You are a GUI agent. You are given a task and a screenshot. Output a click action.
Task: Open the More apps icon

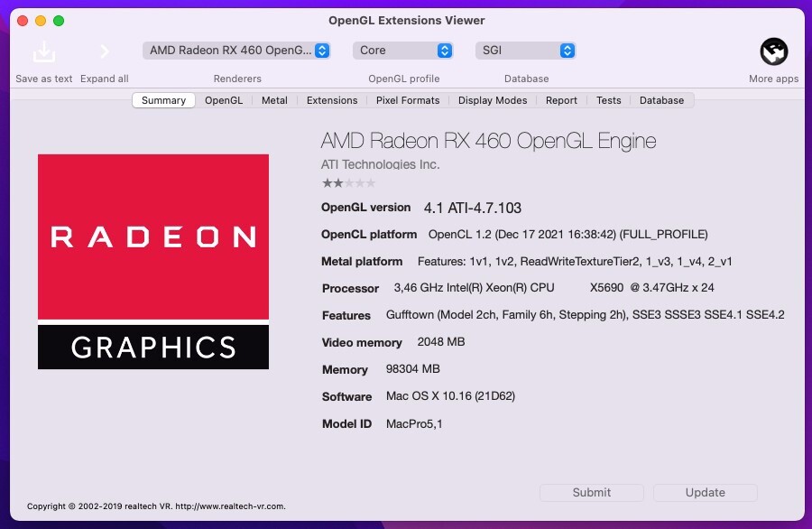(x=774, y=51)
